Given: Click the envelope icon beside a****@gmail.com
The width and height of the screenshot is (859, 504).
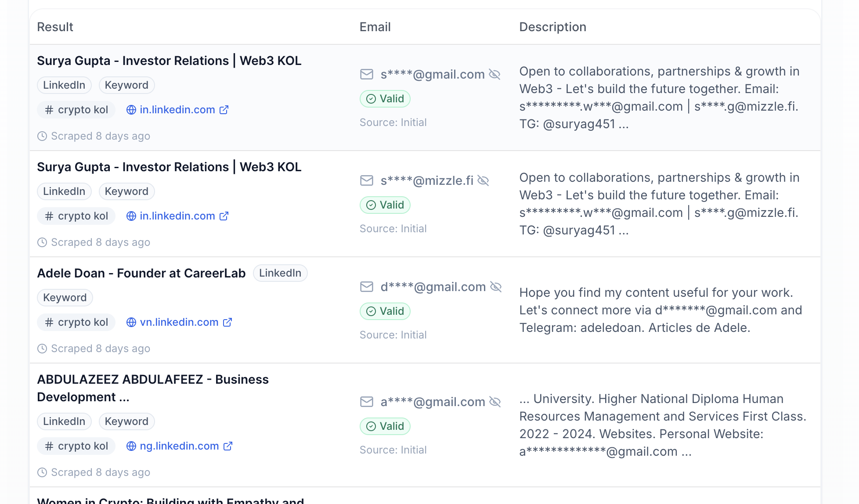Looking at the screenshot, I should point(366,401).
